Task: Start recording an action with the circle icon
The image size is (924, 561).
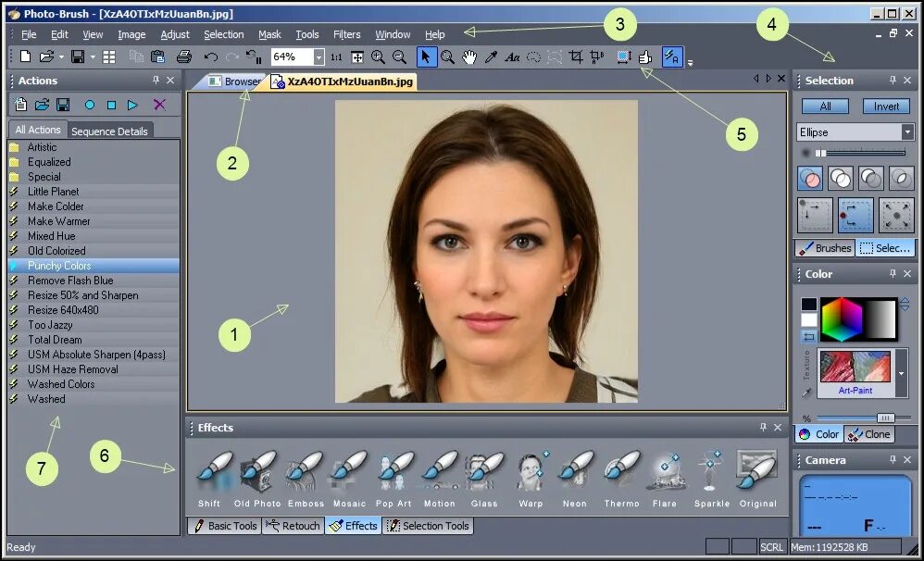Action: tap(90, 105)
